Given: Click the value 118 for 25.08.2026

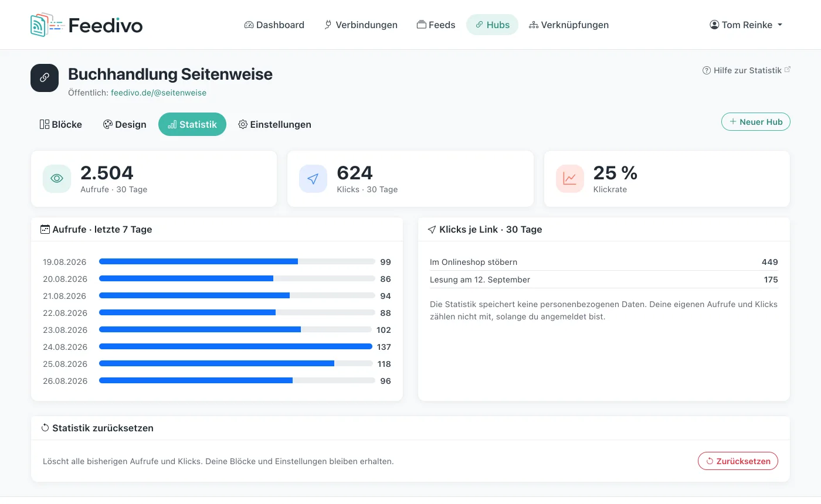Looking at the screenshot, I should pyautogui.click(x=384, y=364).
